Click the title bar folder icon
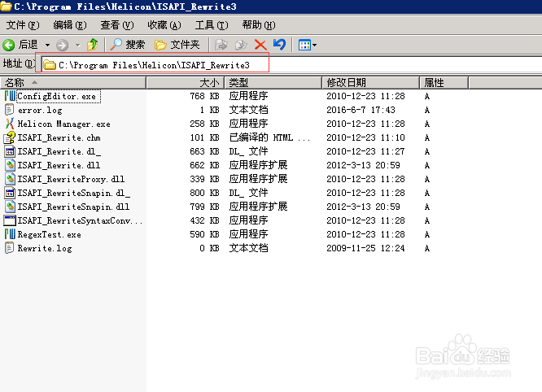Viewport: 542px width, 392px height. [7, 7]
